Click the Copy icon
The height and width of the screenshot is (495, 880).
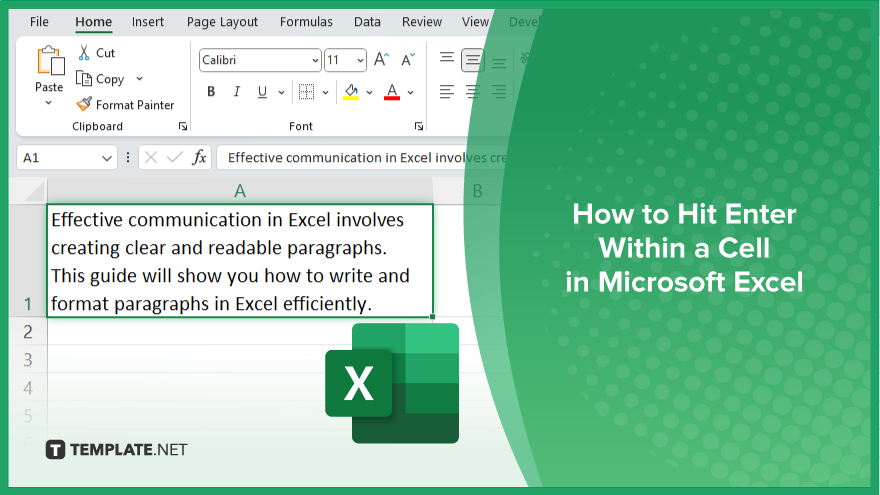[x=84, y=79]
